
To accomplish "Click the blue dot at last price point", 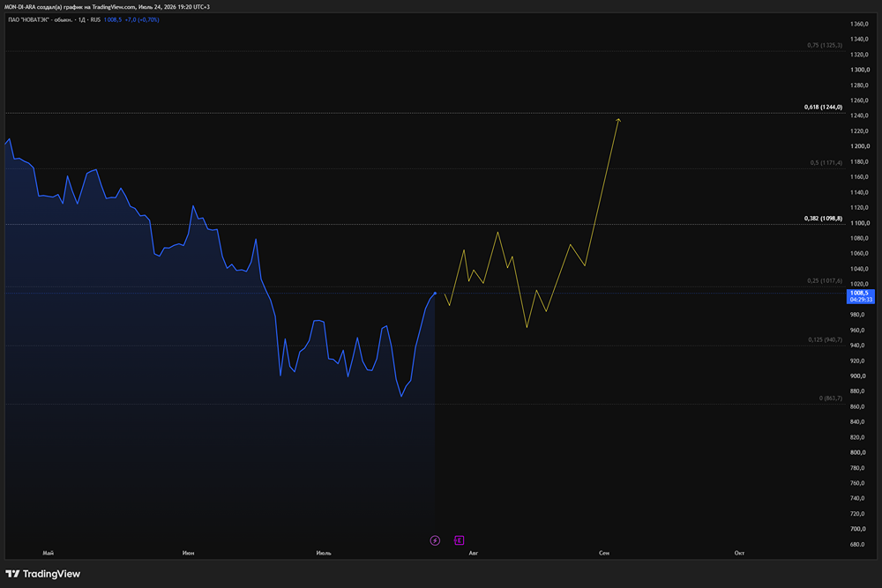I will coord(435,294).
